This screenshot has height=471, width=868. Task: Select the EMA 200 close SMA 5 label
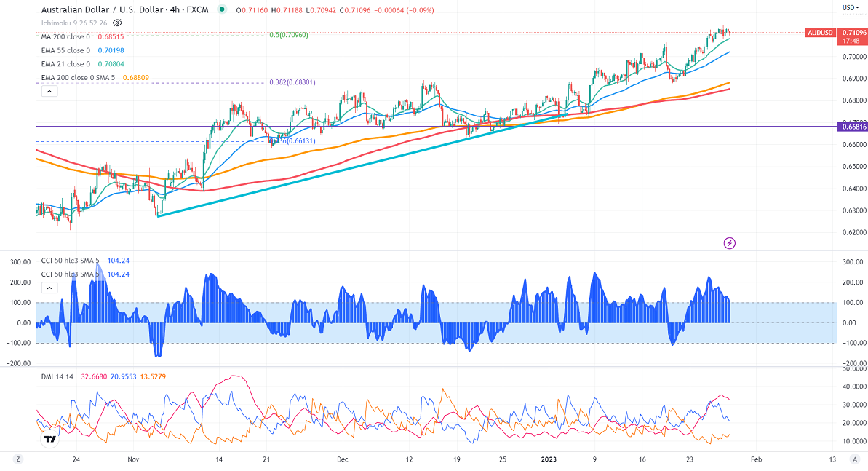79,78
